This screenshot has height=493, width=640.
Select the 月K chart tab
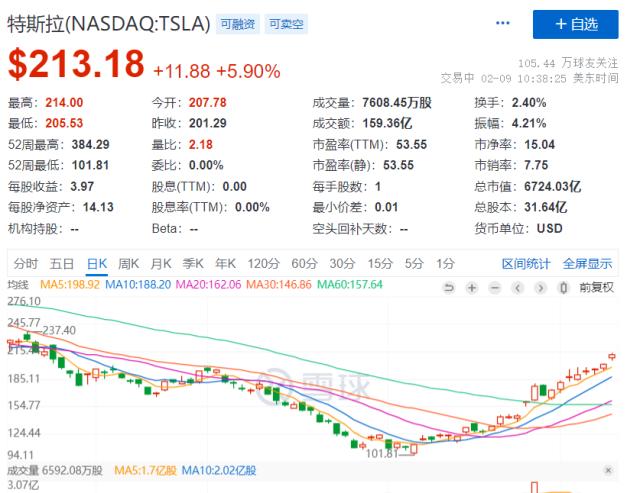tap(161, 264)
